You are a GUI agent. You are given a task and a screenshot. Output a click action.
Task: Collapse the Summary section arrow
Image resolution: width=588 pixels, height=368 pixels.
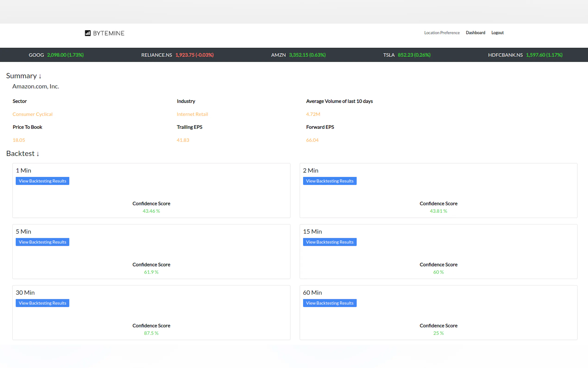pos(40,76)
